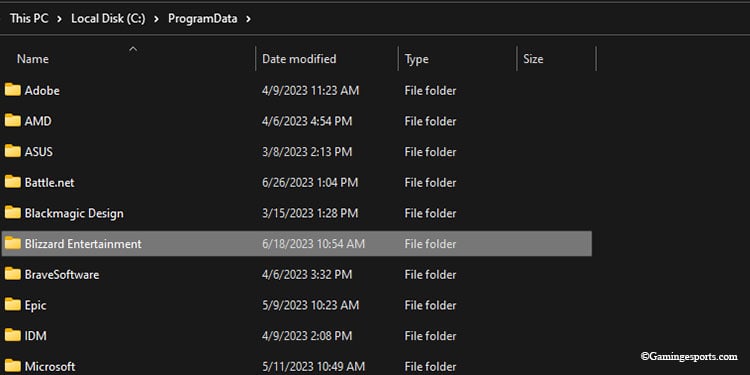Click the Battle.net folder name
The height and width of the screenshot is (375, 750).
(x=50, y=182)
